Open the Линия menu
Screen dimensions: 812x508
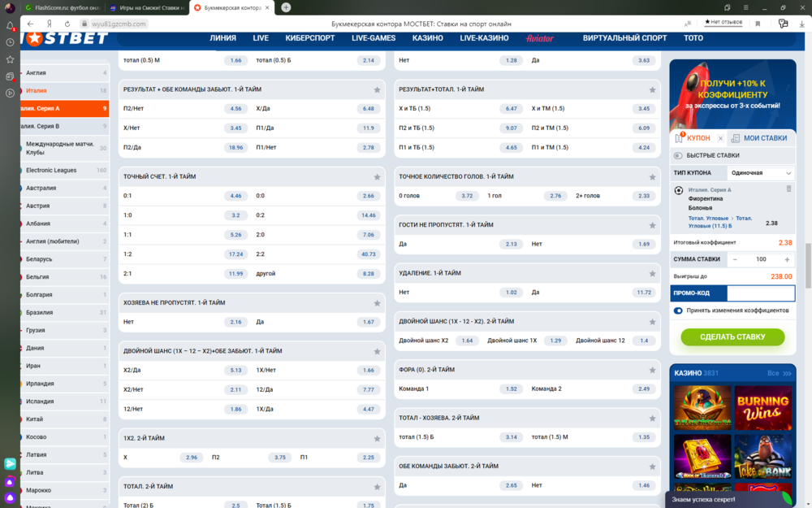tap(222, 38)
